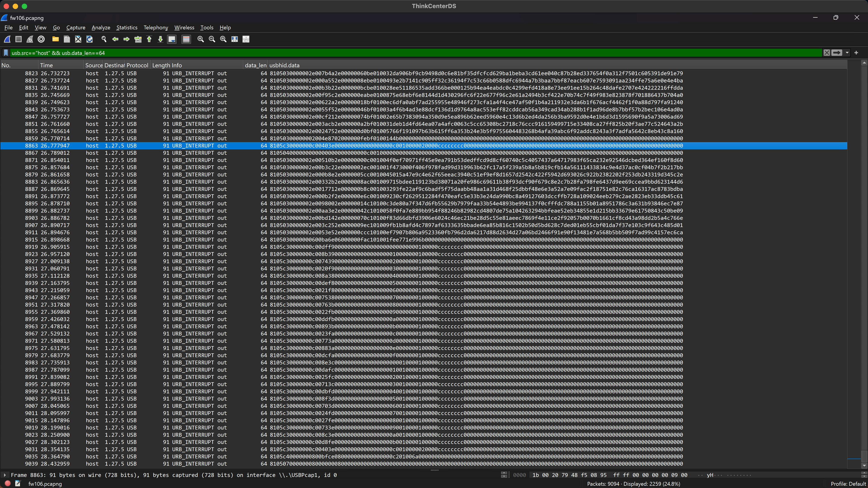Click macOS green fullscreen window button
The width and height of the screenshot is (868, 488).
coord(24,6)
